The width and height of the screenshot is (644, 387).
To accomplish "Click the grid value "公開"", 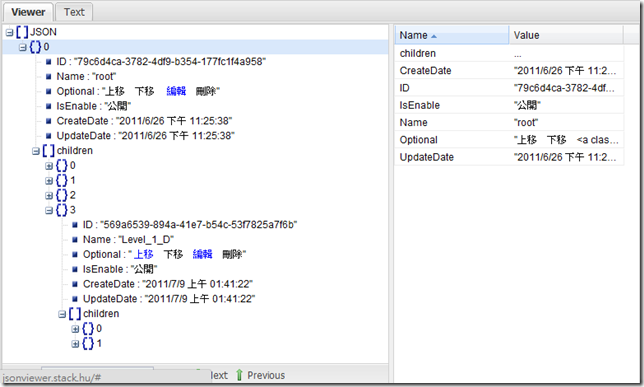I will (x=527, y=105).
